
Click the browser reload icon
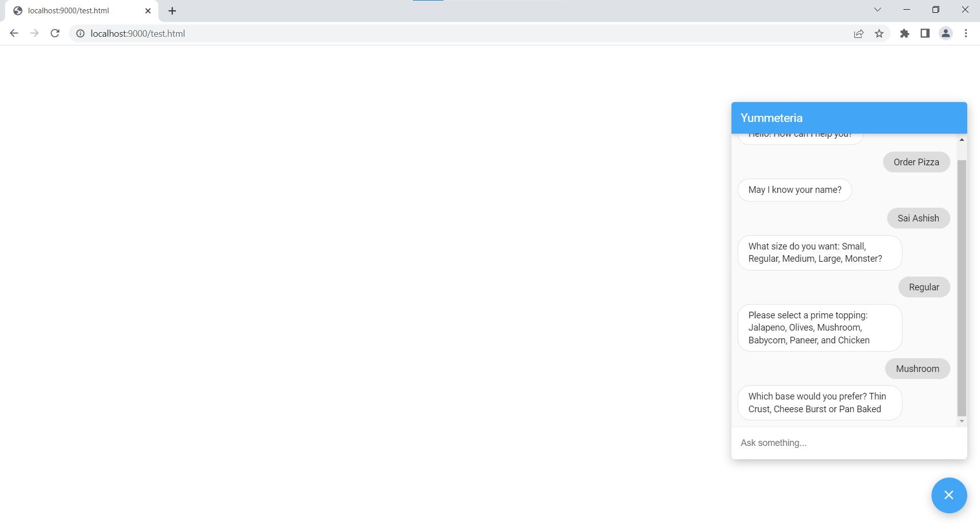(x=55, y=33)
